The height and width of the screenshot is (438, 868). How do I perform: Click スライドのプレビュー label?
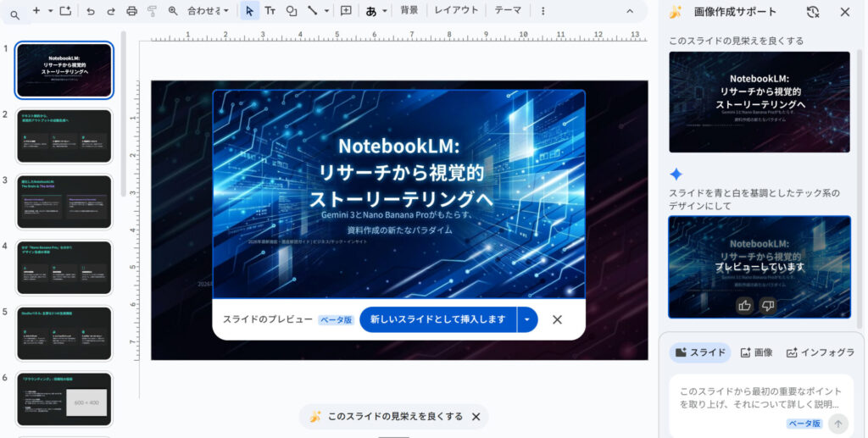click(267, 319)
